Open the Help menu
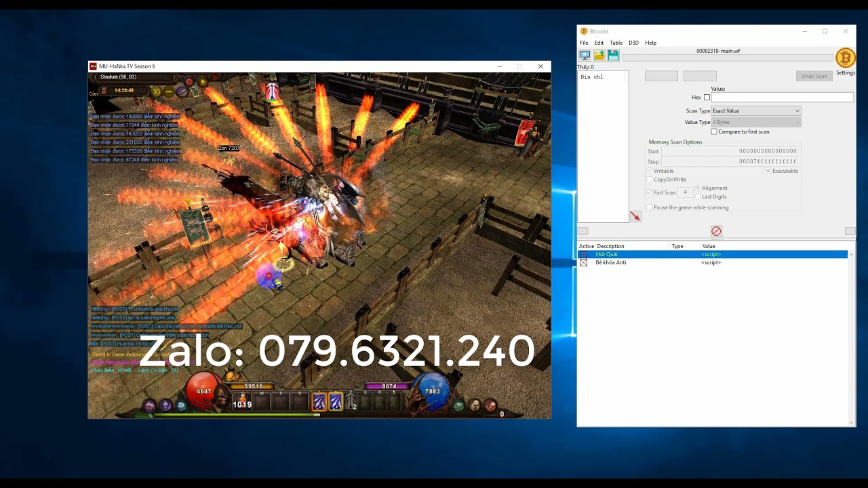 click(x=650, y=43)
